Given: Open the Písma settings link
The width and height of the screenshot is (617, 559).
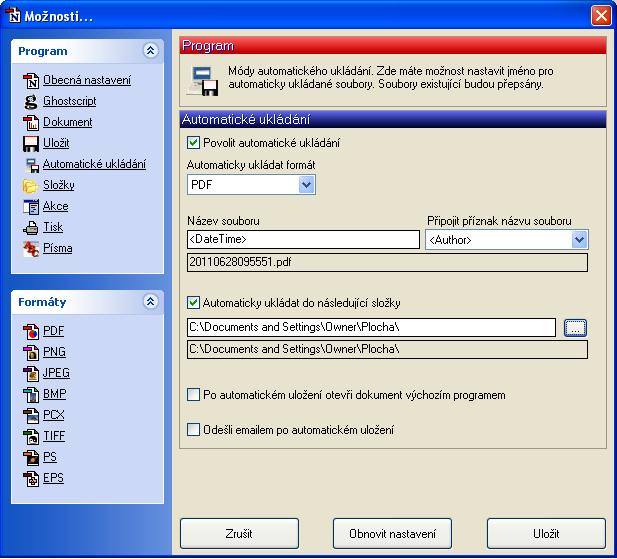Looking at the screenshot, I should tap(57, 249).
